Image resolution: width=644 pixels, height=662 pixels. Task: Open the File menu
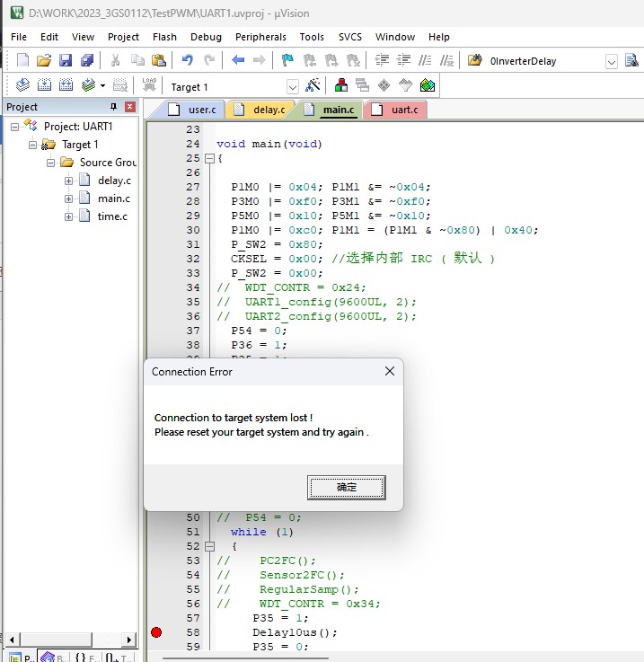[x=19, y=37]
